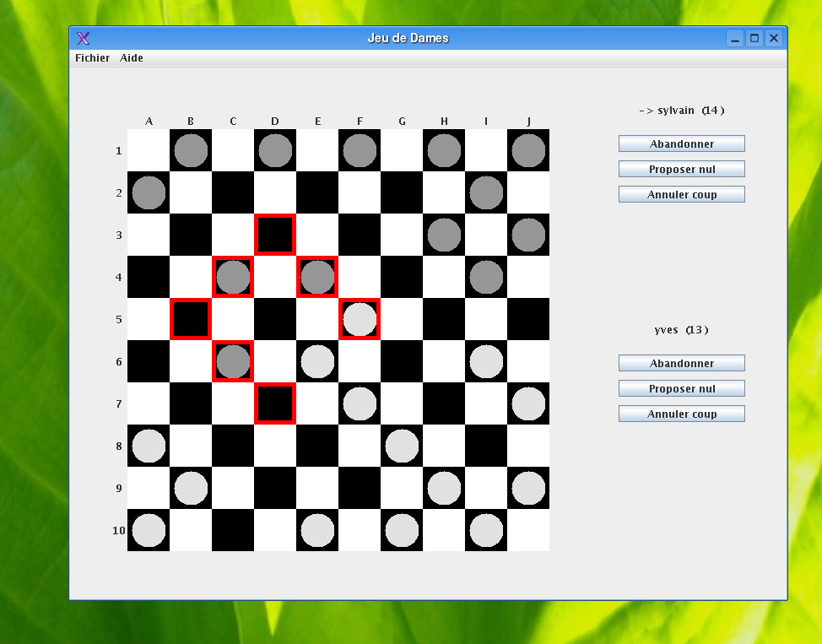Choose the light piece on square H9
This screenshot has width=822, height=644.
[444, 488]
